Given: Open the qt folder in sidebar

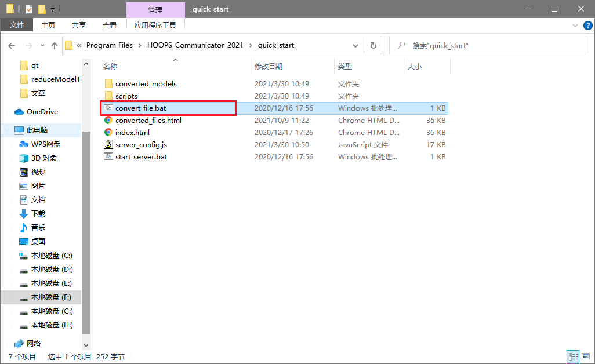Looking at the screenshot, I should (x=35, y=65).
